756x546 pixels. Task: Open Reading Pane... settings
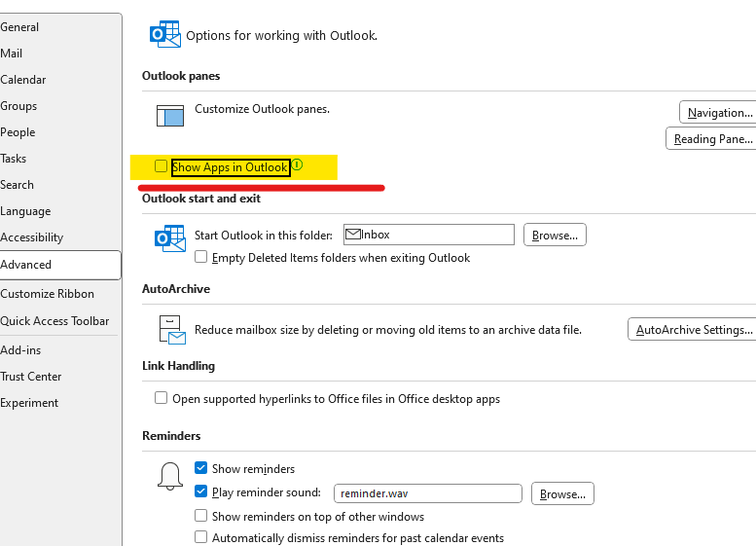[x=711, y=139]
